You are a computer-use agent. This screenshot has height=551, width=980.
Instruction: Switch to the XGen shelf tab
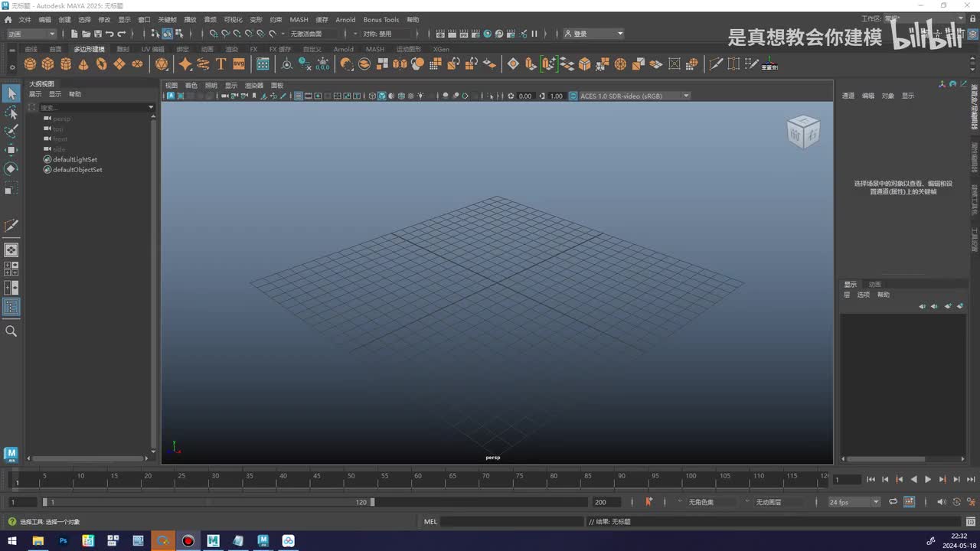point(441,49)
